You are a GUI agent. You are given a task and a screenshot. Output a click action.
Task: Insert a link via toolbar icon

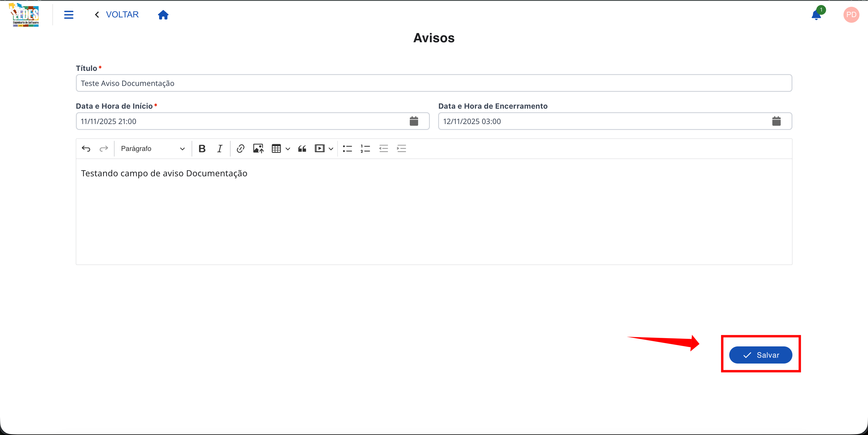240,149
